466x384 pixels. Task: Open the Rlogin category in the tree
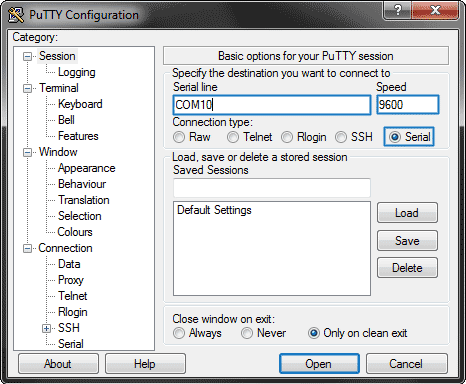(73, 312)
